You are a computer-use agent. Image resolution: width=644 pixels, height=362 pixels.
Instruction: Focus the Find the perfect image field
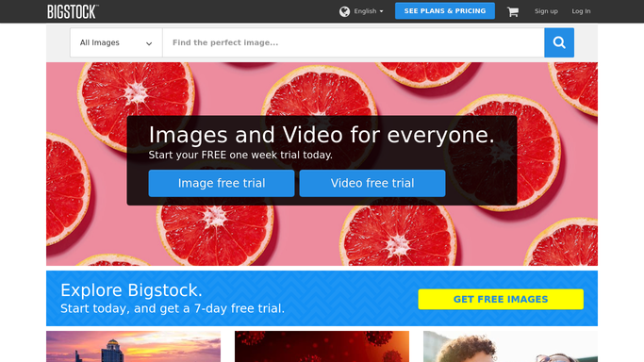(x=354, y=42)
